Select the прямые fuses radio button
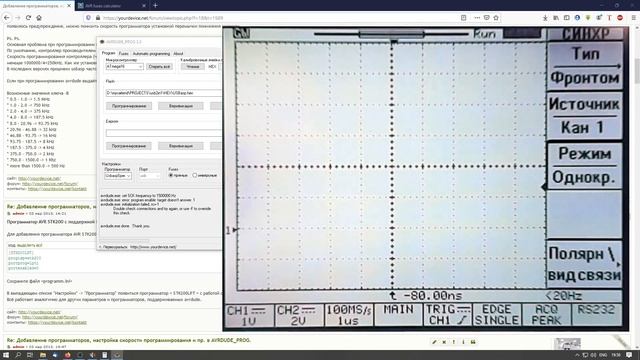 pyautogui.click(x=171, y=175)
